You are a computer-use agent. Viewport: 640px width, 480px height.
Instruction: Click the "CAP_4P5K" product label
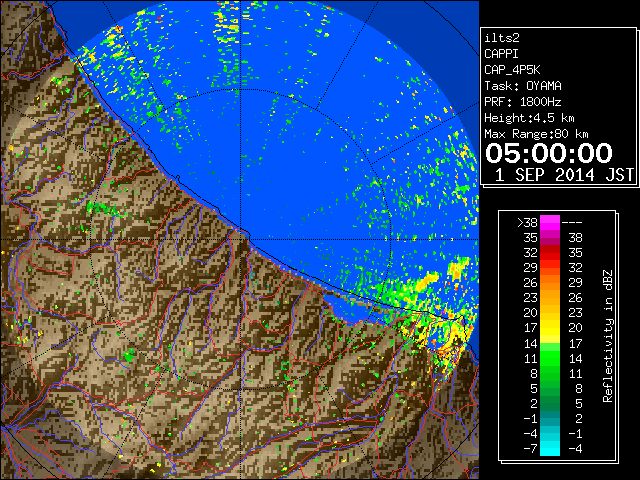[512, 70]
